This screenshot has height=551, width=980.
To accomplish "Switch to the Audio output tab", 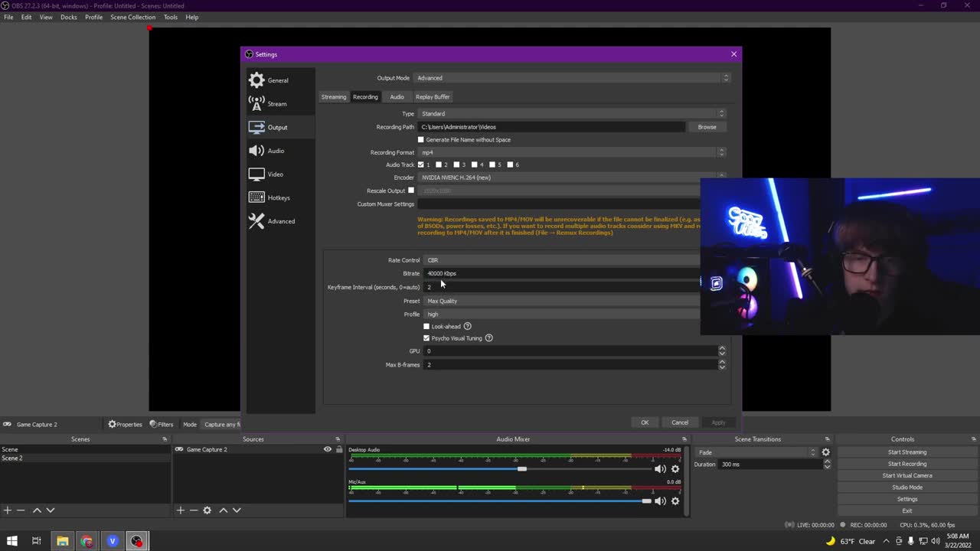I will (397, 97).
